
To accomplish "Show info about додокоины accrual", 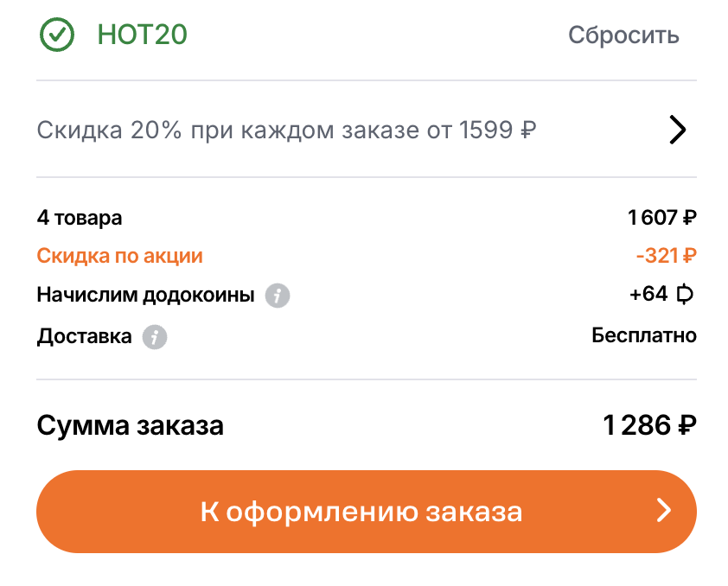I will click(278, 296).
